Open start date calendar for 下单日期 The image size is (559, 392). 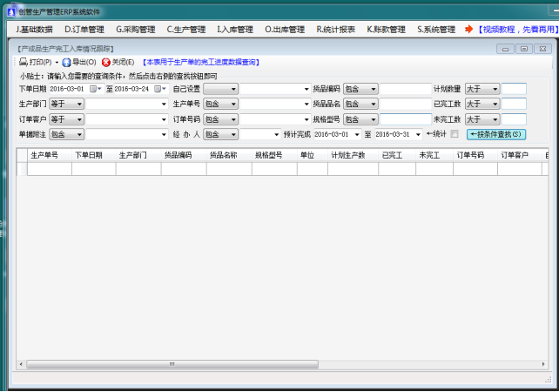[x=95, y=89]
